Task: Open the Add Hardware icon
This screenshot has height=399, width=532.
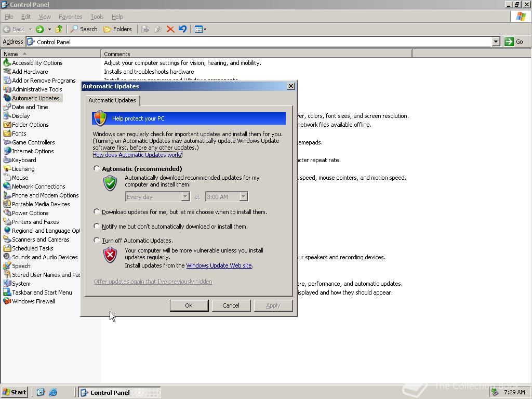Action: [x=7, y=72]
